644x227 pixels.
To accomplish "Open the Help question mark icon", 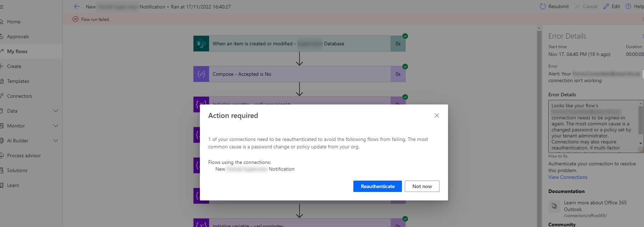I will point(628,6).
